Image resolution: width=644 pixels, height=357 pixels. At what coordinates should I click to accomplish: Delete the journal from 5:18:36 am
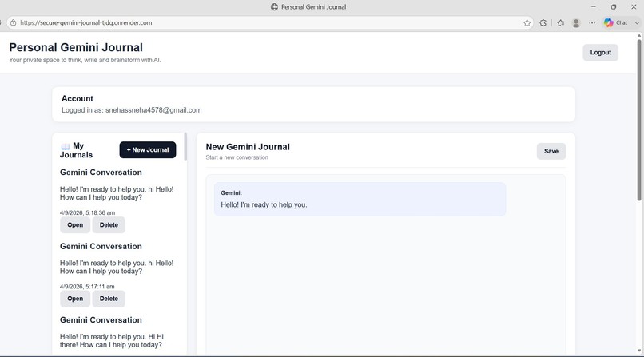pos(109,225)
